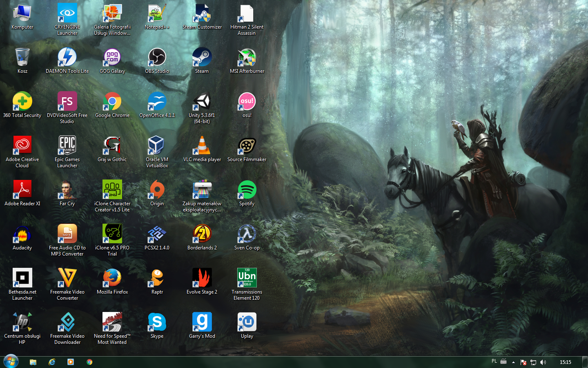The width and height of the screenshot is (588, 368).
Task: Select the Notepad++ desktop icon
Action: click(157, 17)
